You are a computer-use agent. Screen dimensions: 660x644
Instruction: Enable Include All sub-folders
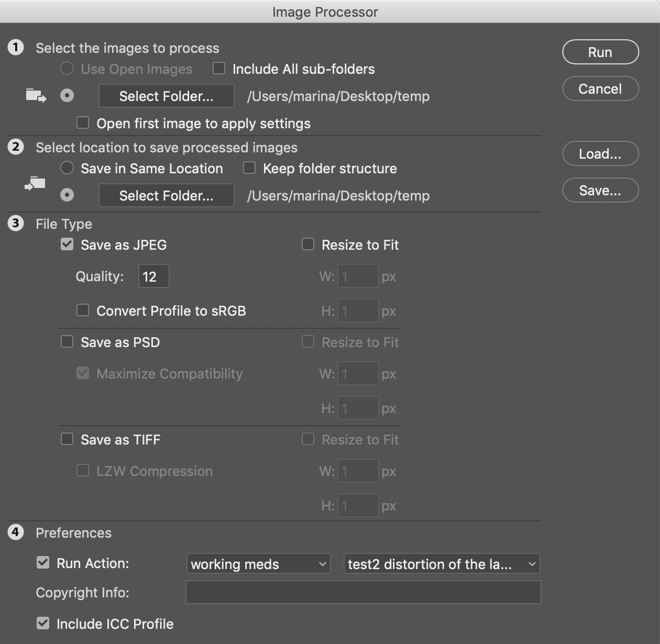click(218, 68)
